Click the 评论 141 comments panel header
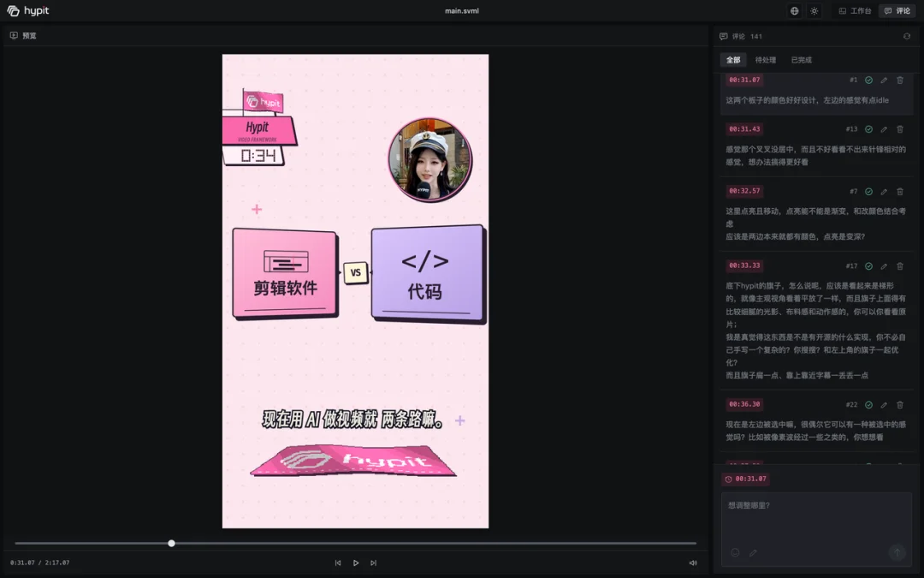The image size is (924, 578). (741, 36)
